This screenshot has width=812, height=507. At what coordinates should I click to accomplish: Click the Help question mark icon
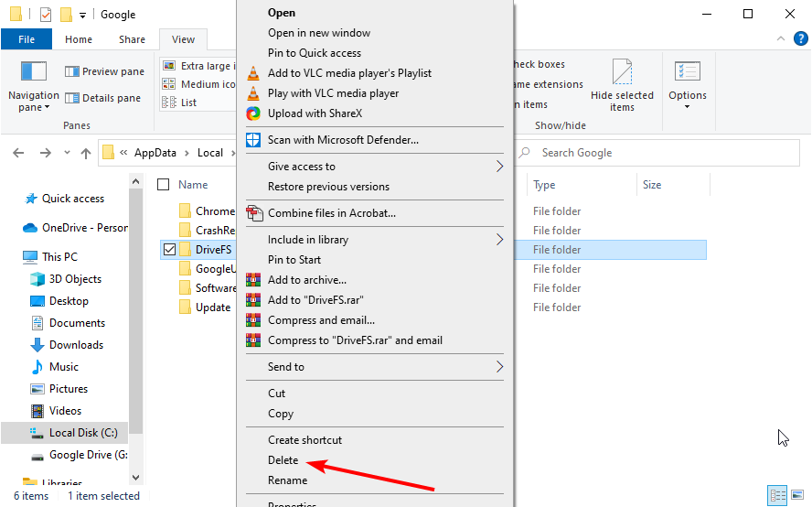801,38
